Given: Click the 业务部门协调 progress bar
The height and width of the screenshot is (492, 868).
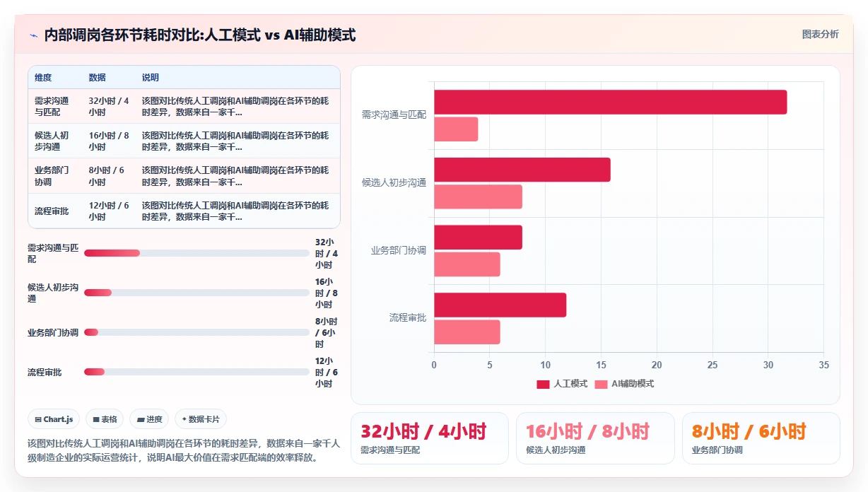Looking at the screenshot, I should point(197,332).
